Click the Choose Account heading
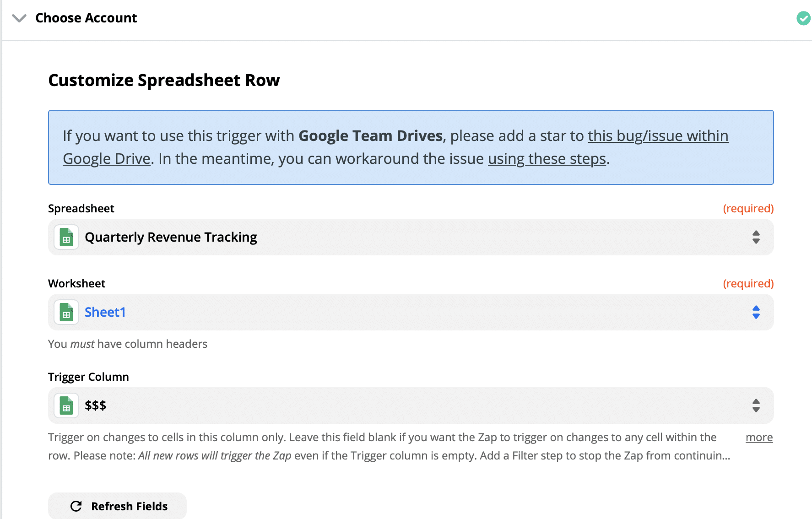 coord(86,18)
